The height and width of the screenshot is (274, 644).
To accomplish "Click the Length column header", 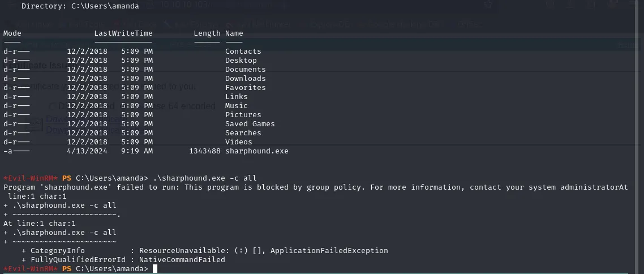I will click(207, 33).
